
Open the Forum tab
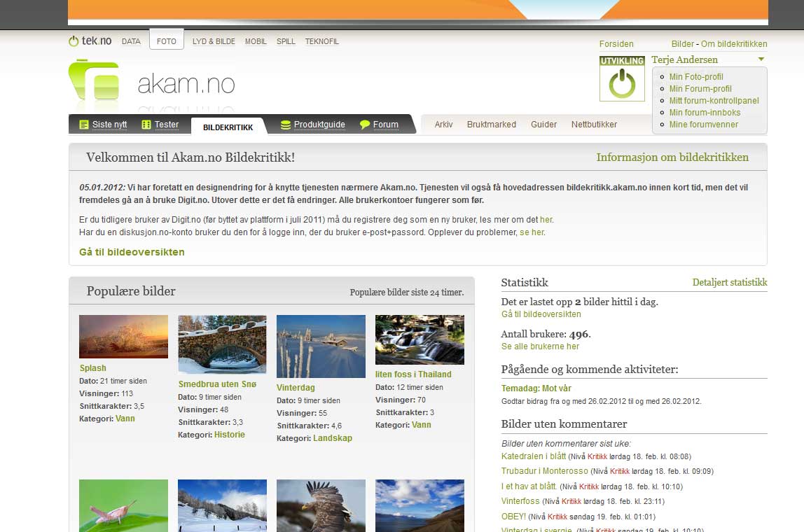[x=386, y=125]
